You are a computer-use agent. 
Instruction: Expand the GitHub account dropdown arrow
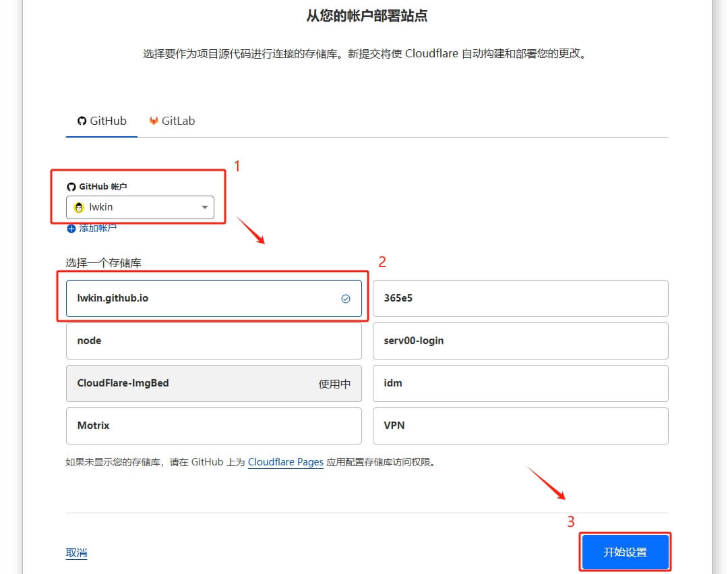click(x=205, y=208)
